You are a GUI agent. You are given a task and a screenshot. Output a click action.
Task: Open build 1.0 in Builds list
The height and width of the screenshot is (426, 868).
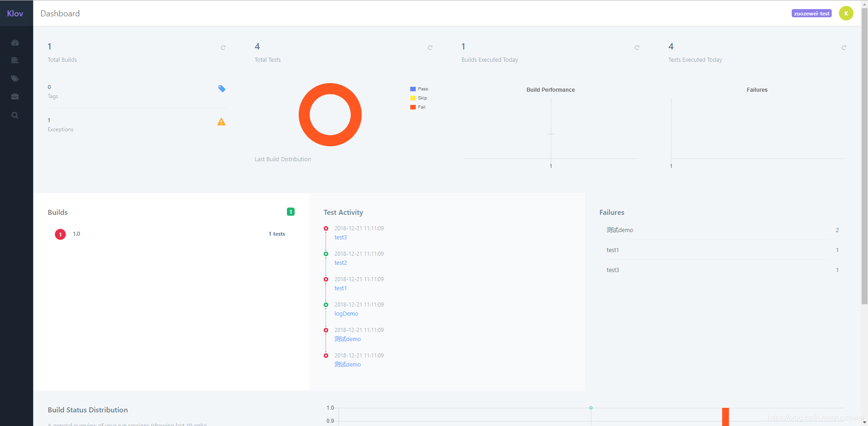(x=76, y=234)
